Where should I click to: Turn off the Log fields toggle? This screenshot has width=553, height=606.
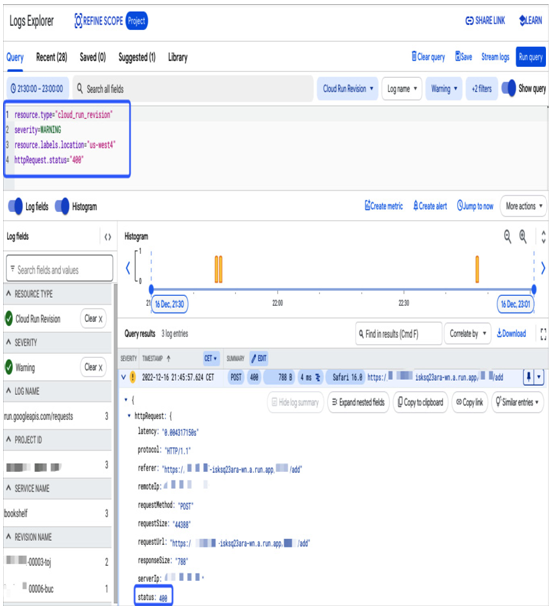15,206
